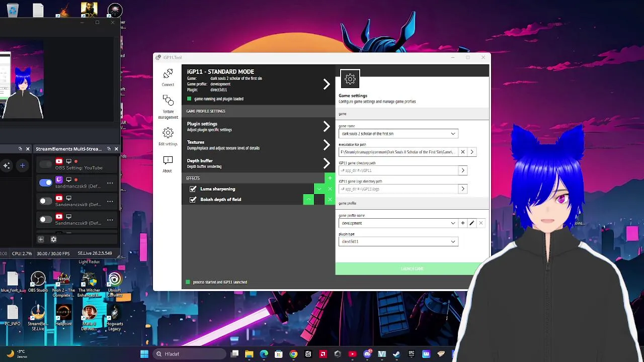Open the game name dropdown
Screen dimensions: 644x362
(x=398, y=134)
